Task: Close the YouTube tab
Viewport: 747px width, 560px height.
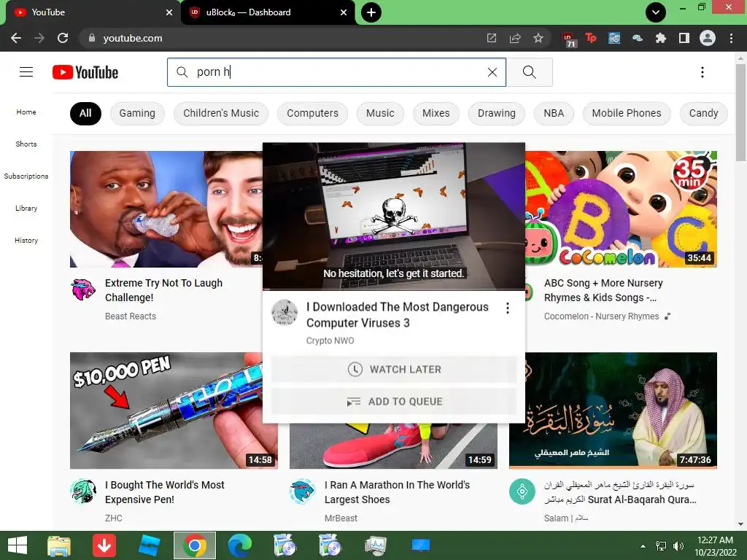Action: coord(169,12)
